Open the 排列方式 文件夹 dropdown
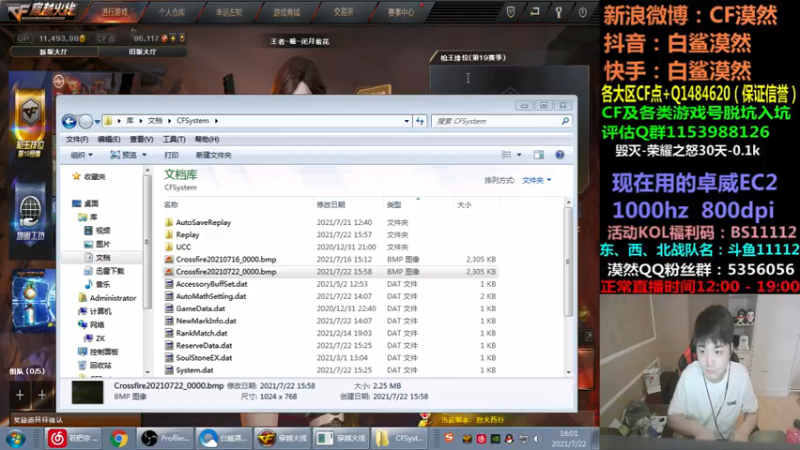 [536, 180]
